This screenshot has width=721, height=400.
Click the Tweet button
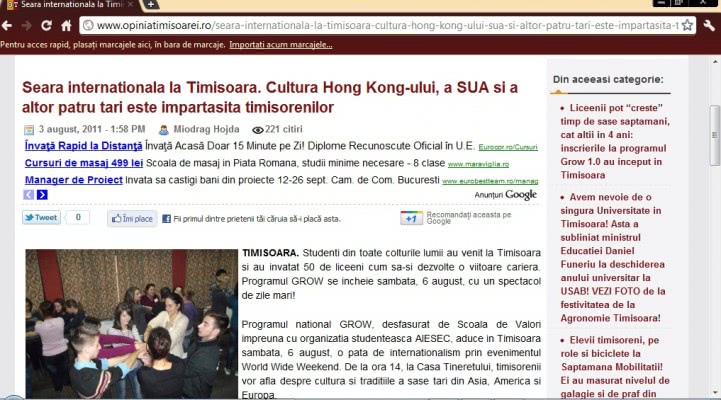coord(40,217)
